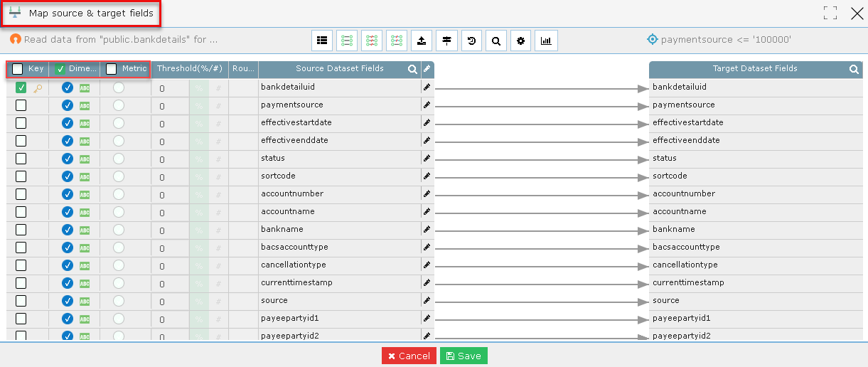Open settings via the gear icon
The height and width of the screenshot is (367, 868).
[x=521, y=41]
